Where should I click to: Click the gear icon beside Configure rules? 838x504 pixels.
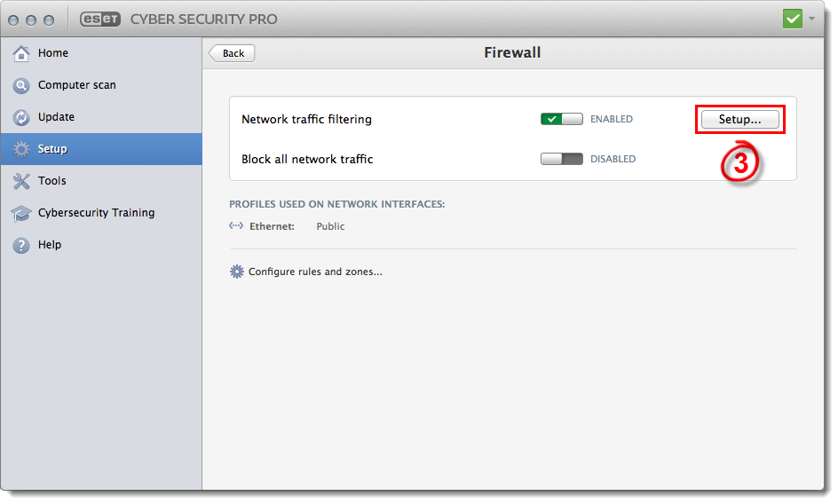coord(236,272)
